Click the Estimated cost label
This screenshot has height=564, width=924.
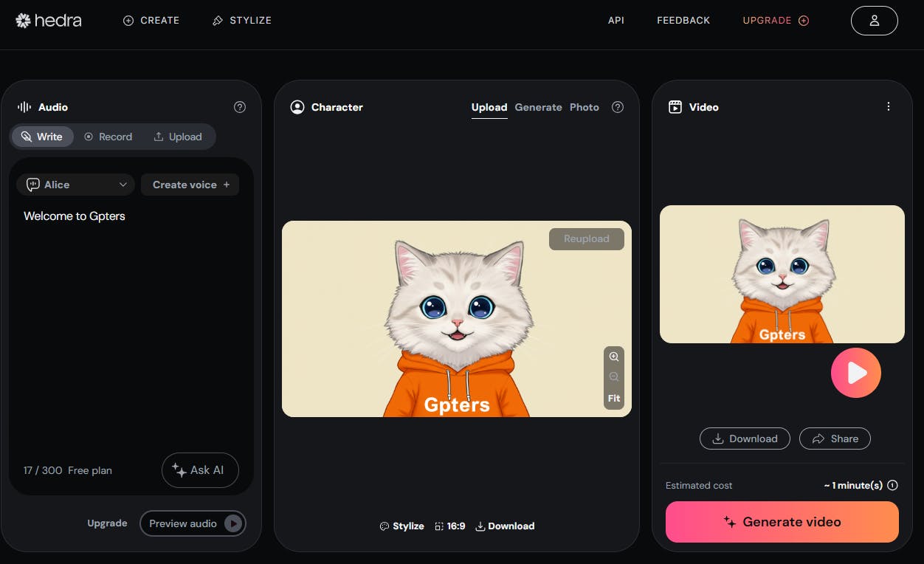[x=699, y=486]
